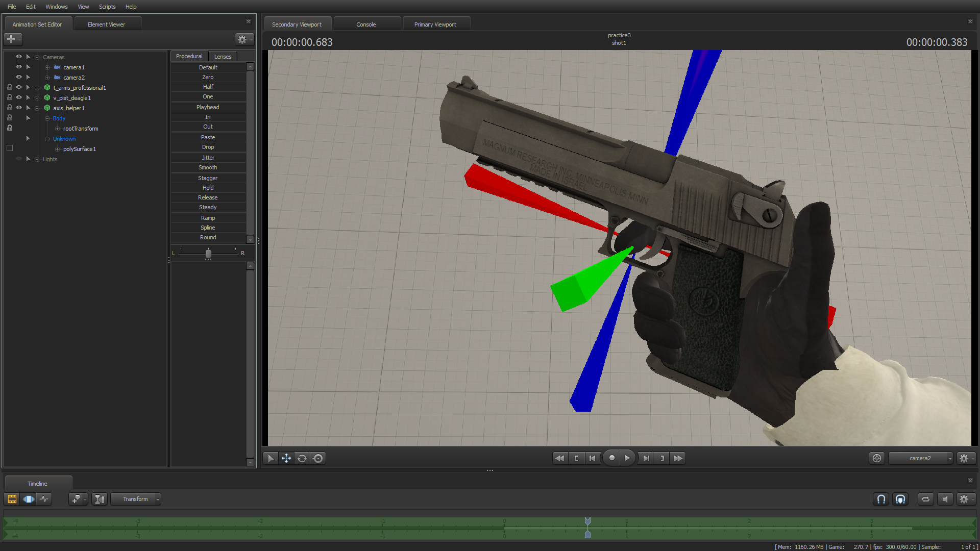Open the Graph Editor mode
This screenshot has height=551, width=980.
[44, 499]
